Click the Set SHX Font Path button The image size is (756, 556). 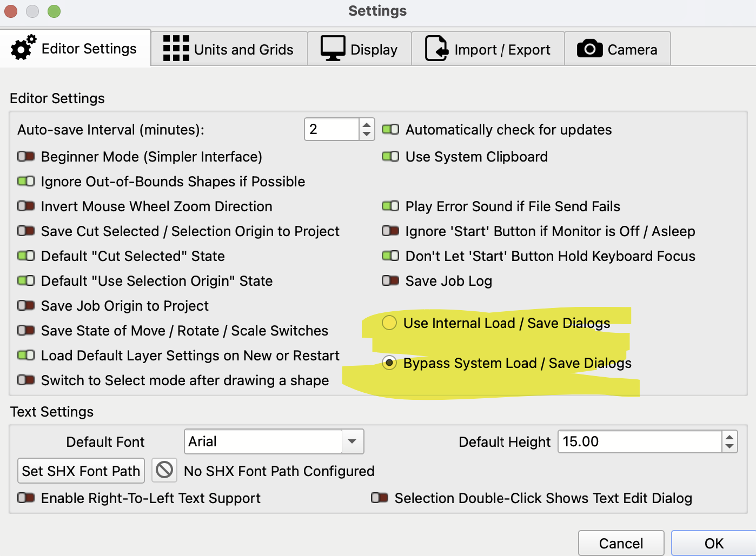[81, 471]
